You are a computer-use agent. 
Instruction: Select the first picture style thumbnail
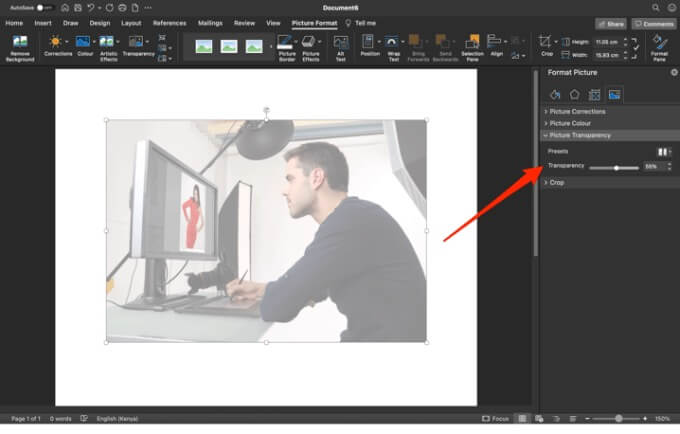204,46
